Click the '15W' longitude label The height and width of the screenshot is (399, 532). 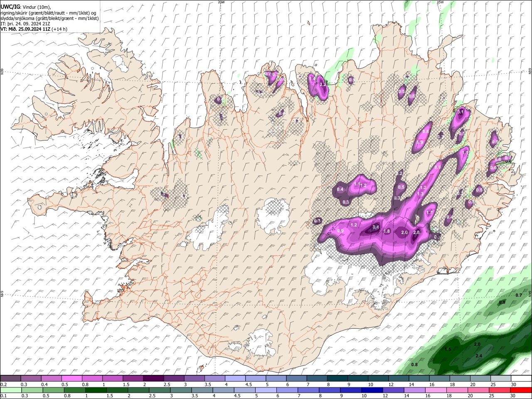[x=440, y=2]
